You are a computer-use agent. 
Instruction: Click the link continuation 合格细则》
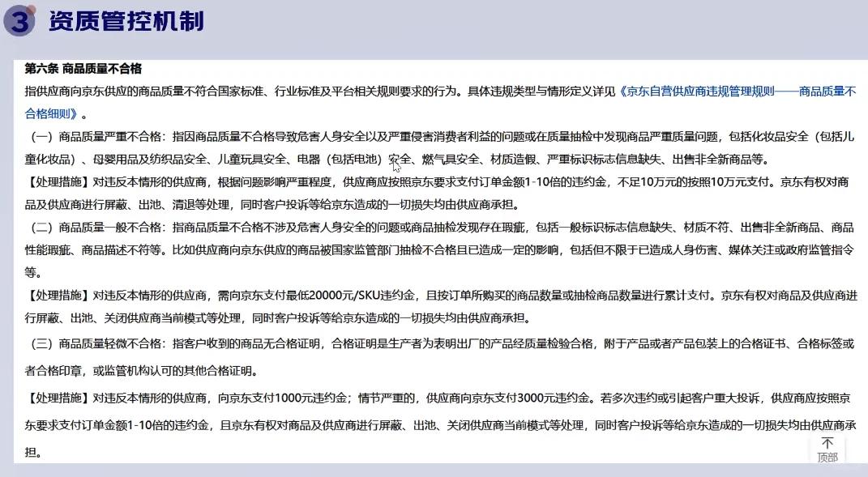tap(51, 114)
